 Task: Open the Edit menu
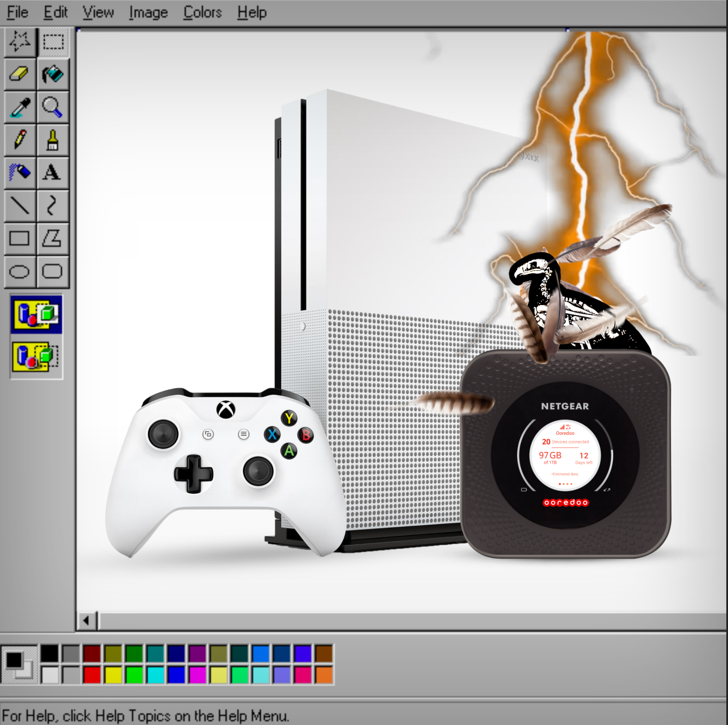click(x=56, y=12)
